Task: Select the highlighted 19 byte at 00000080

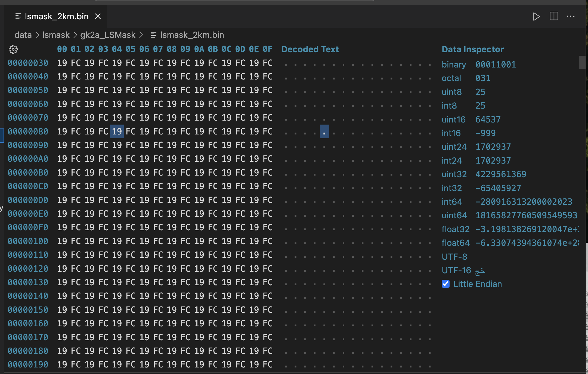Action: click(117, 131)
